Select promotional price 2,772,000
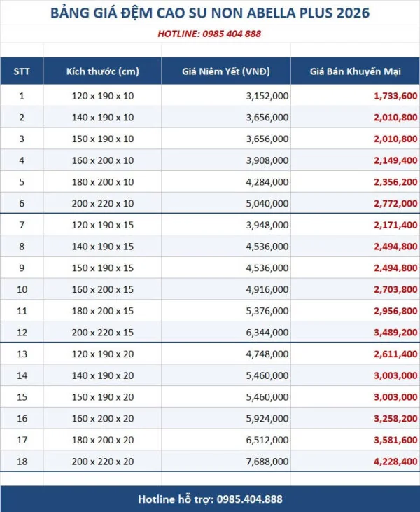420x512 pixels. coord(395,203)
